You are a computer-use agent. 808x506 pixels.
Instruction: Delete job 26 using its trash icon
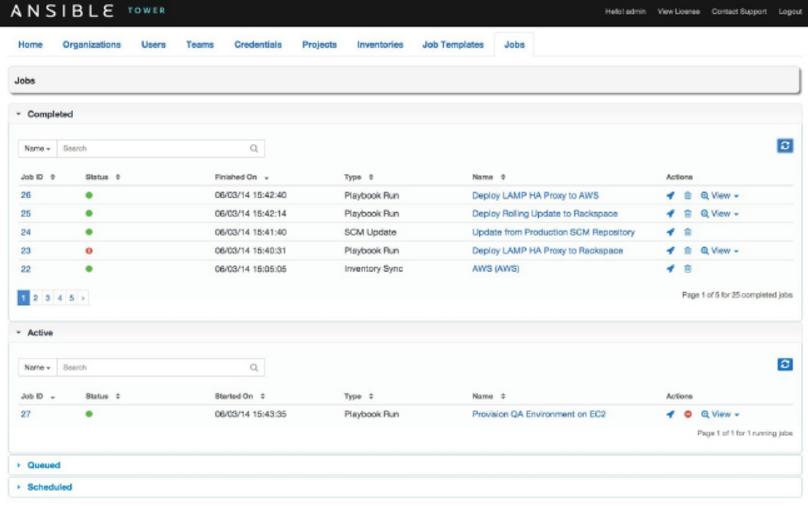pyautogui.click(x=687, y=195)
